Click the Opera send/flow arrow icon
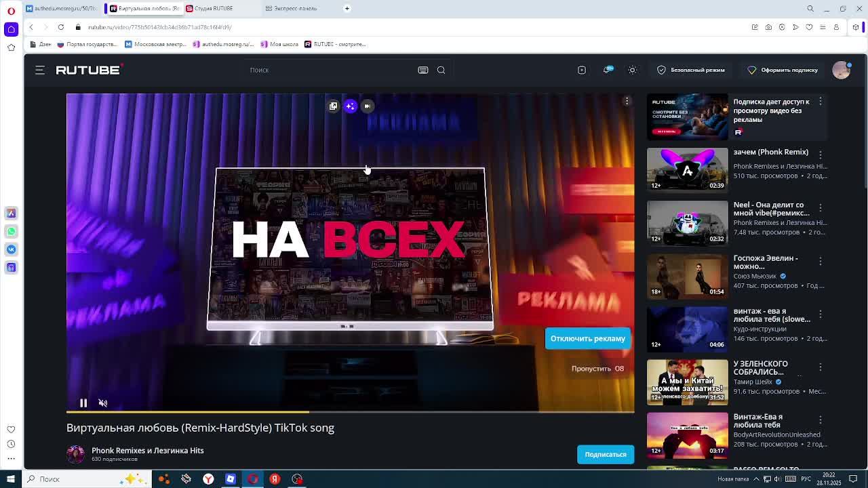Viewport: 868px width, 488px height. pyautogui.click(x=795, y=27)
